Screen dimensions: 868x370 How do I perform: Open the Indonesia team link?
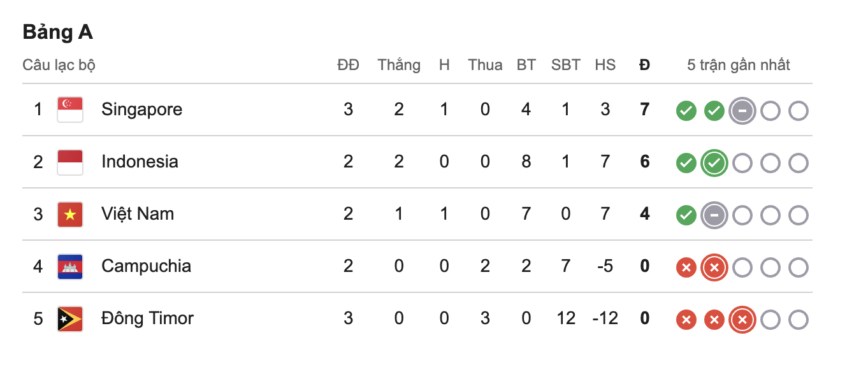tap(140, 162)
